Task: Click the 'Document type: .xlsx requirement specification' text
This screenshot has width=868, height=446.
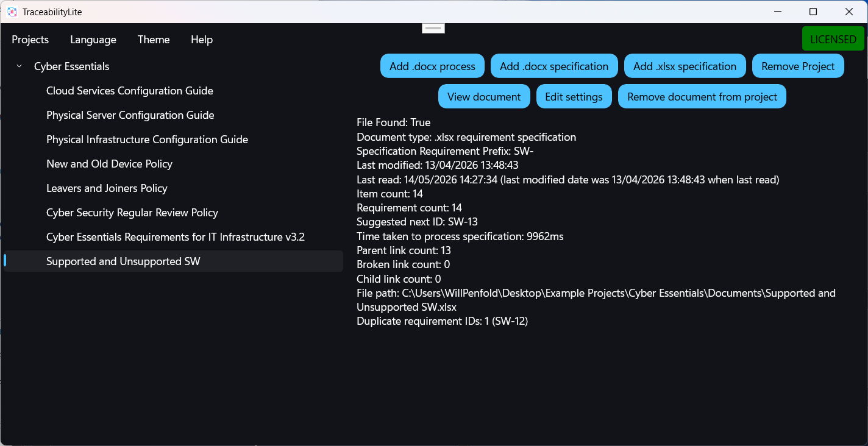Action: [x=466, y=137]
